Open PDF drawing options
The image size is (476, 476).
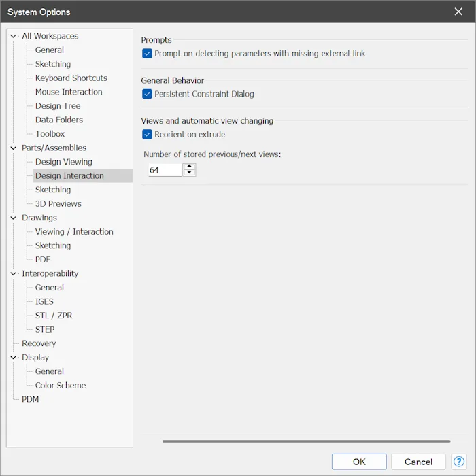[43, 259]
